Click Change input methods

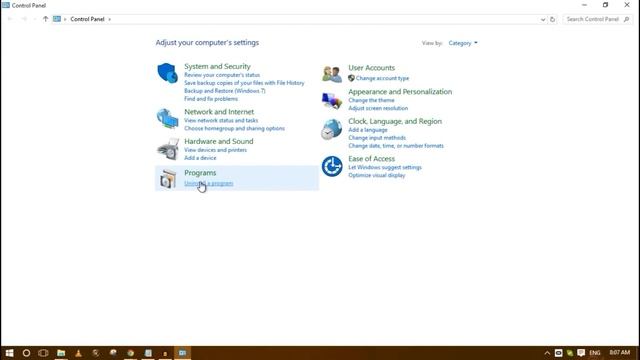coord(377,138)
